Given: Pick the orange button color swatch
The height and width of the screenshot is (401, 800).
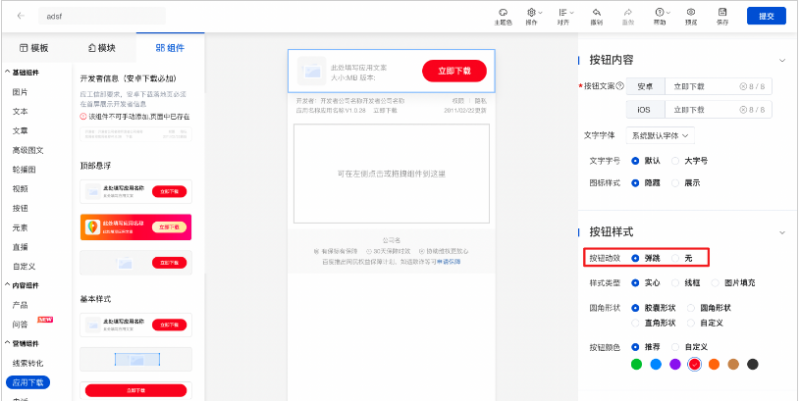Looking at the screenshot, I should 714,364.
